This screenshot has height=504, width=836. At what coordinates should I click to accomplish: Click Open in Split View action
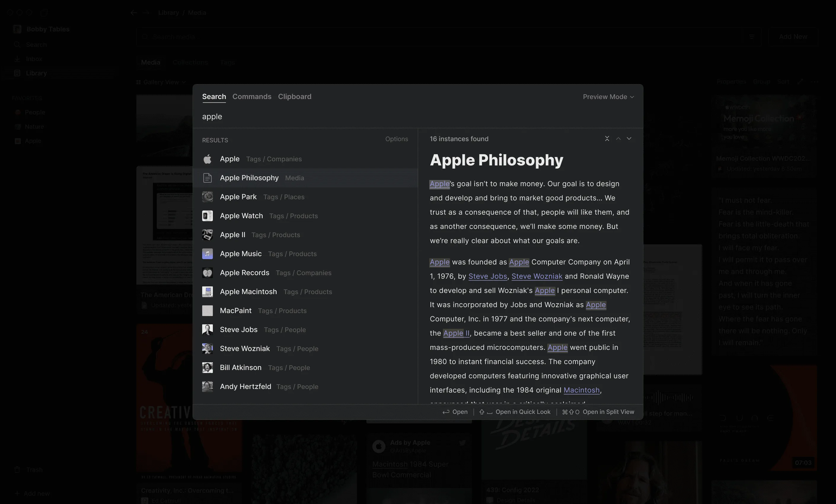click(598, 412)
